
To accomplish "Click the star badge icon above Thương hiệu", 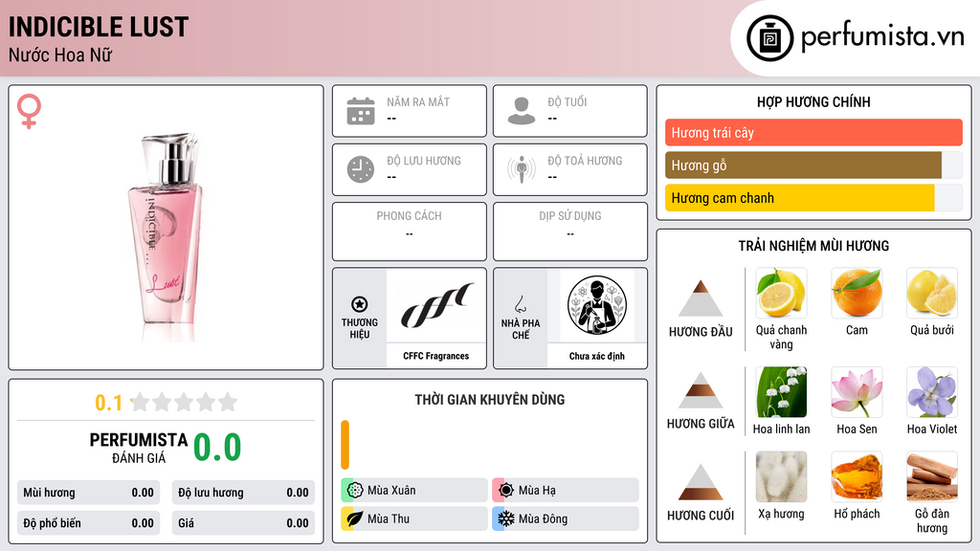I will click(360, 304).
